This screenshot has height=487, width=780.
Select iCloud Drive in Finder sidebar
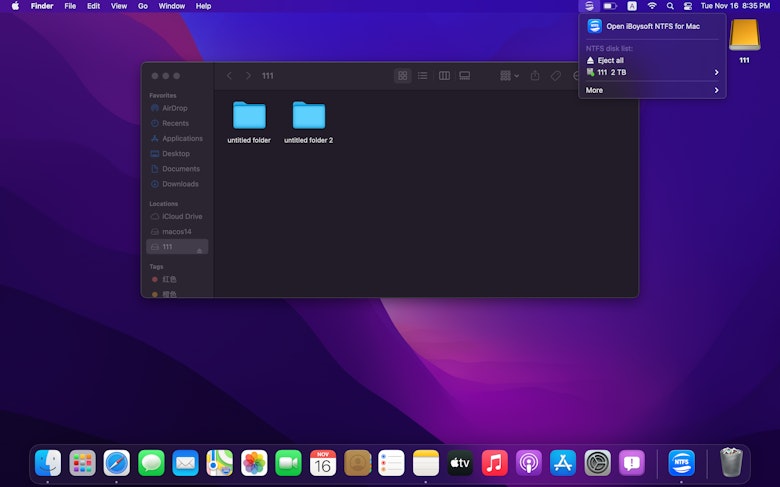pos(177,216)
